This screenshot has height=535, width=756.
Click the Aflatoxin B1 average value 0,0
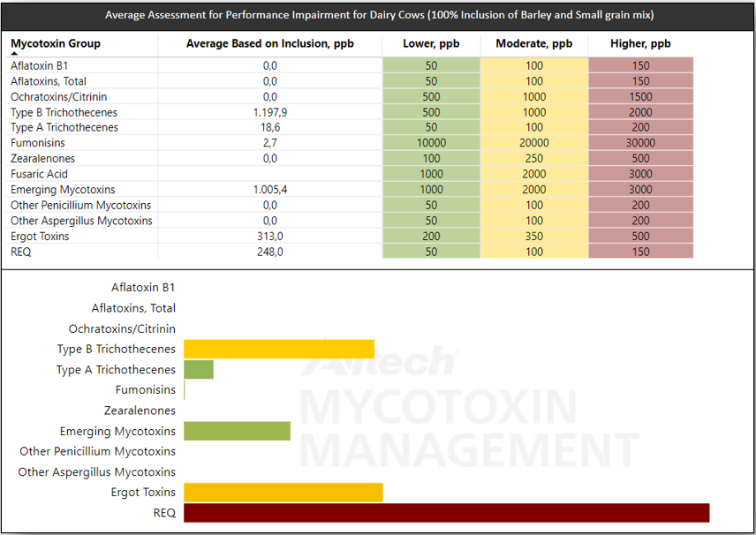pos(270,65)
